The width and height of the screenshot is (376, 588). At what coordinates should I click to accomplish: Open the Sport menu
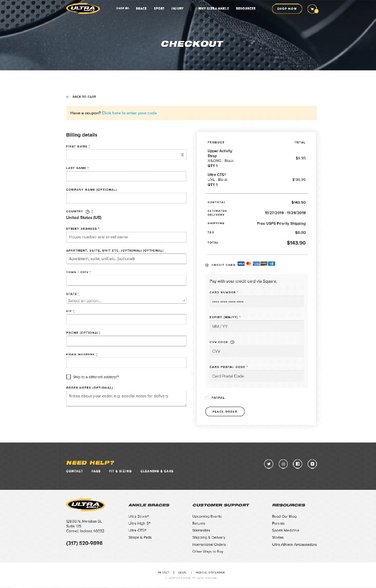(159, 8)
